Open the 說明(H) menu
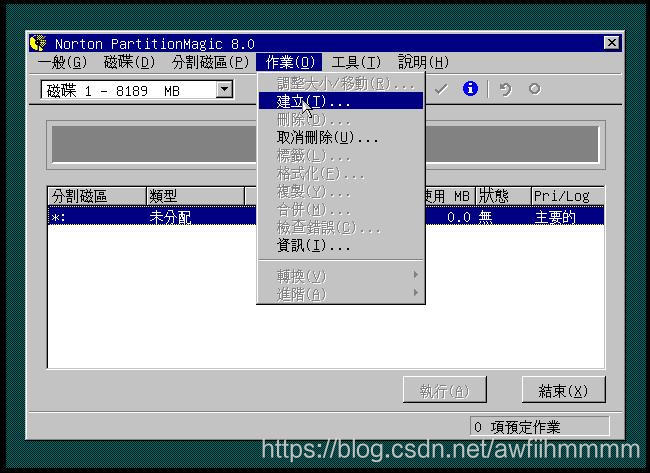 tap(423, 62)
